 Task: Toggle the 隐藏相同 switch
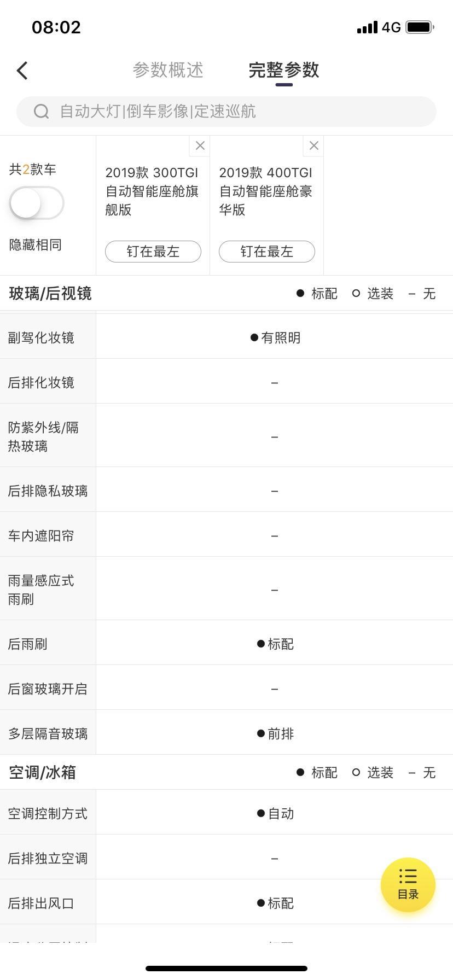(37, 203)
